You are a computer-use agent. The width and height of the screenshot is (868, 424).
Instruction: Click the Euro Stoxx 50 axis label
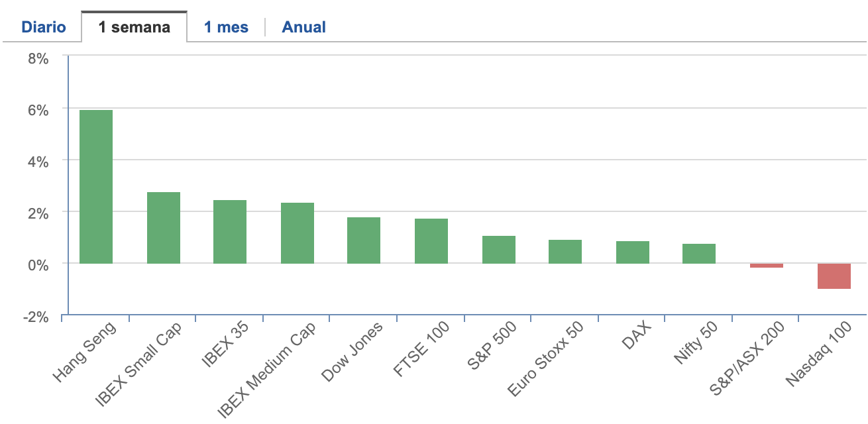pyautogui.click(x=546, y=359)
